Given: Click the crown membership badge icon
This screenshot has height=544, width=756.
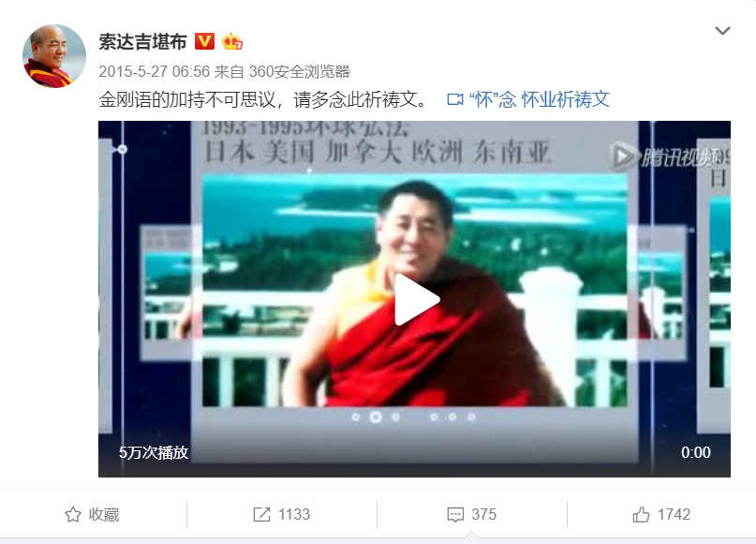Looking at the screenshot, I should coord(232,41).
